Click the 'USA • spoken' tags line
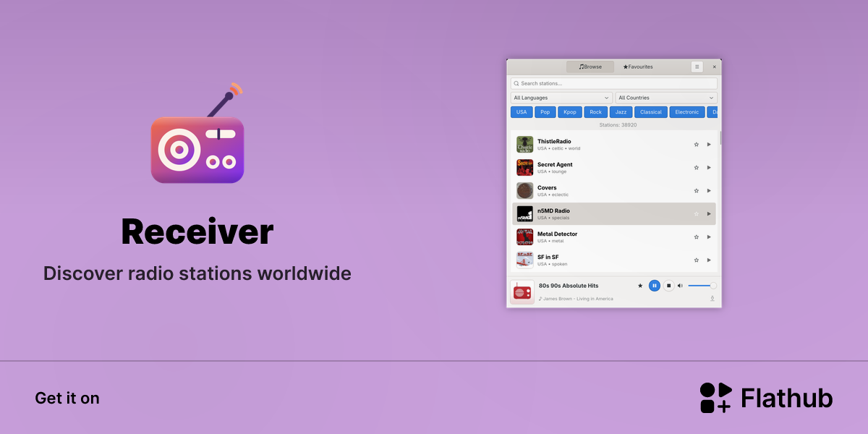868x434 pixels. (x=553, y=264)
